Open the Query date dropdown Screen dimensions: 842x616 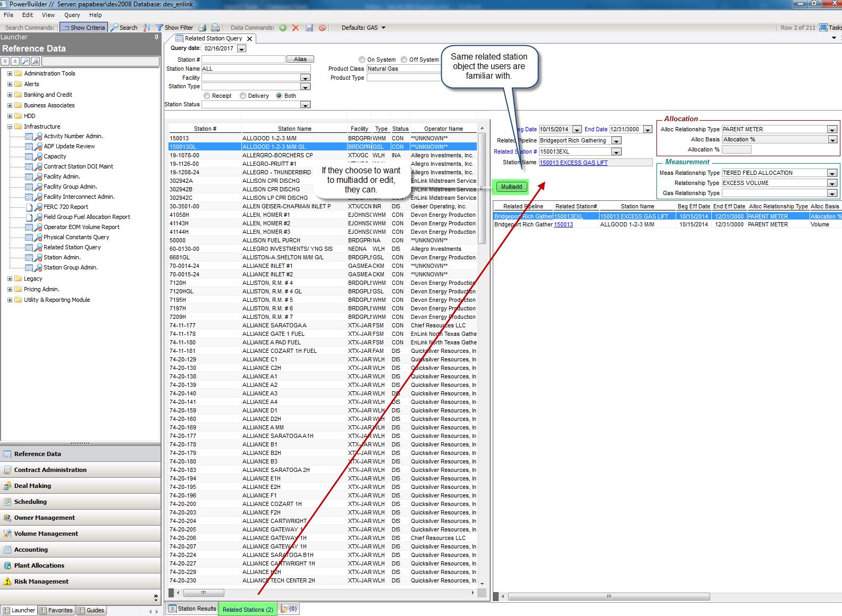pyautogui.click(x=241, y=49)
